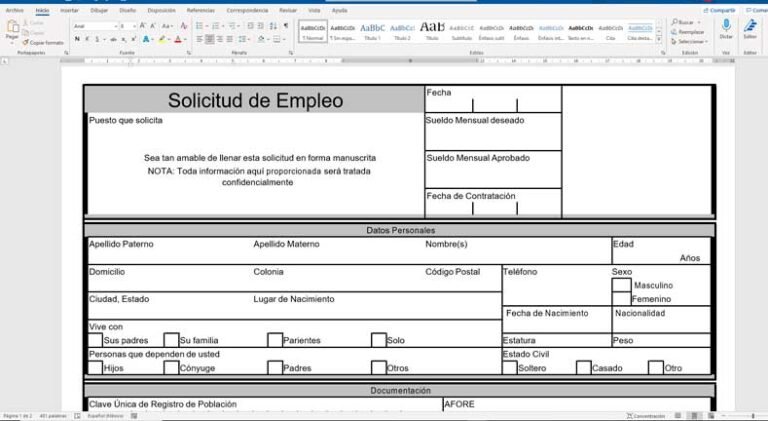This screenshot has height=421, width=768.
Task: Apply bulleted list
Action: coord(199,26)
